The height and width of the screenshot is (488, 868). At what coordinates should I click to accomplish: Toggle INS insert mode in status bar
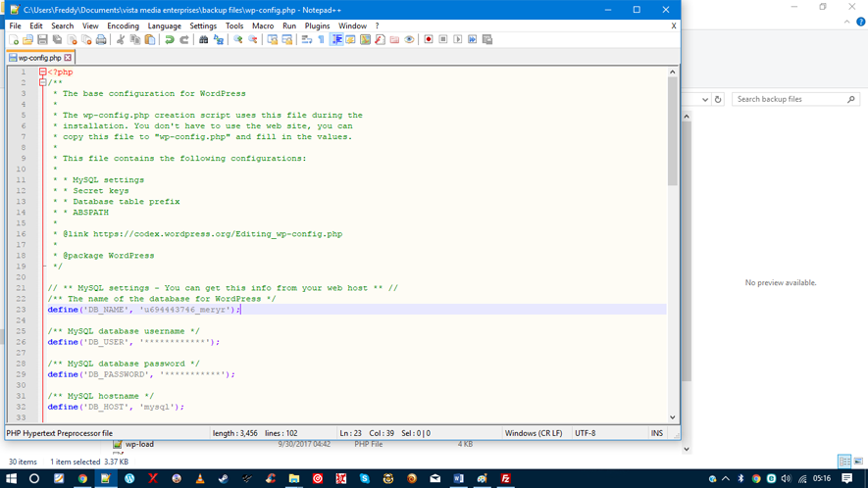(656, 433)
